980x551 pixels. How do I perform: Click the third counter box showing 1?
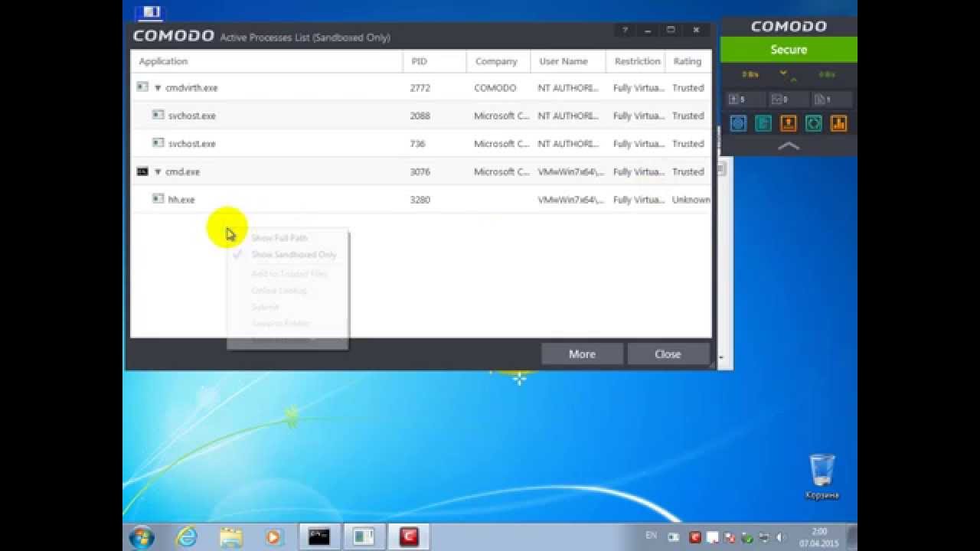[831, 99]
